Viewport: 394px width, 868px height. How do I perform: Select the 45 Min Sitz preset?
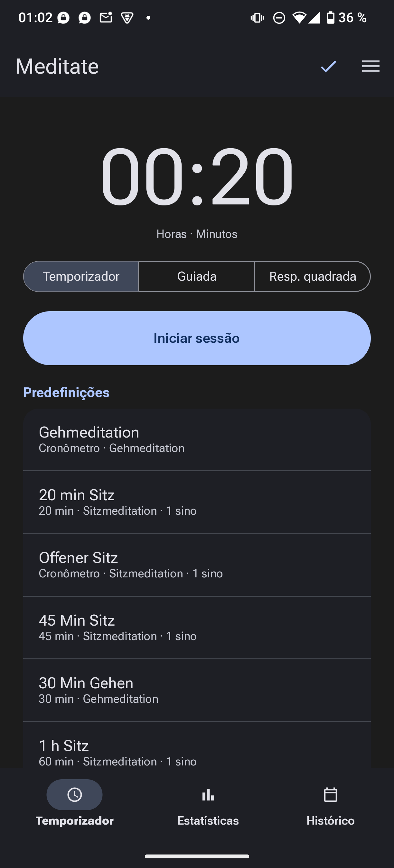197,628
